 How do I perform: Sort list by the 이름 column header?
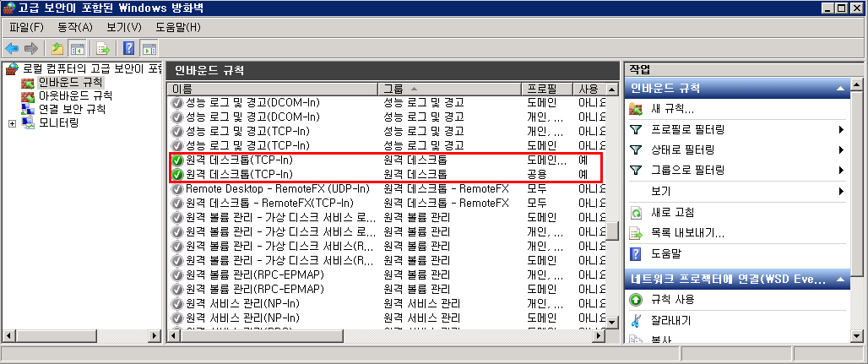point(273,89)
